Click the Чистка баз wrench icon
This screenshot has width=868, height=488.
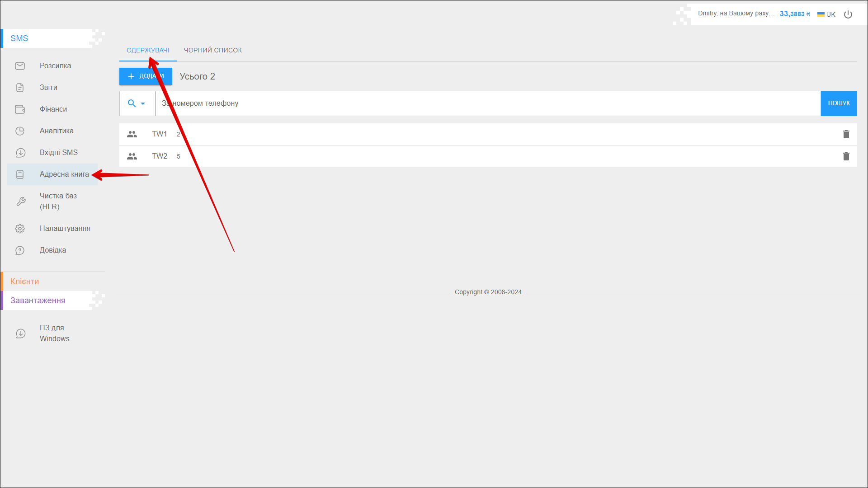pyautogui.click(x=21, y=202)
